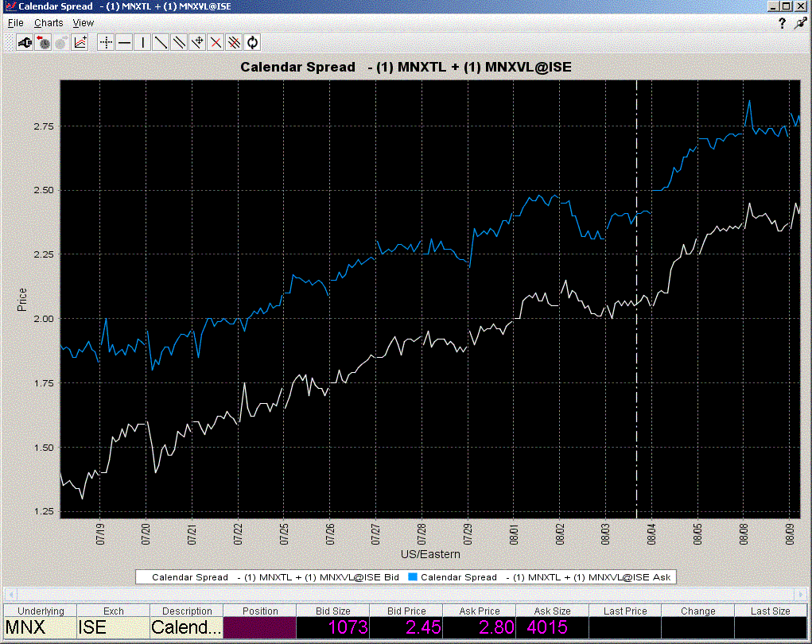Click the Last Size column header
Viewport: 812px width, 644px height.
(771, 611)
